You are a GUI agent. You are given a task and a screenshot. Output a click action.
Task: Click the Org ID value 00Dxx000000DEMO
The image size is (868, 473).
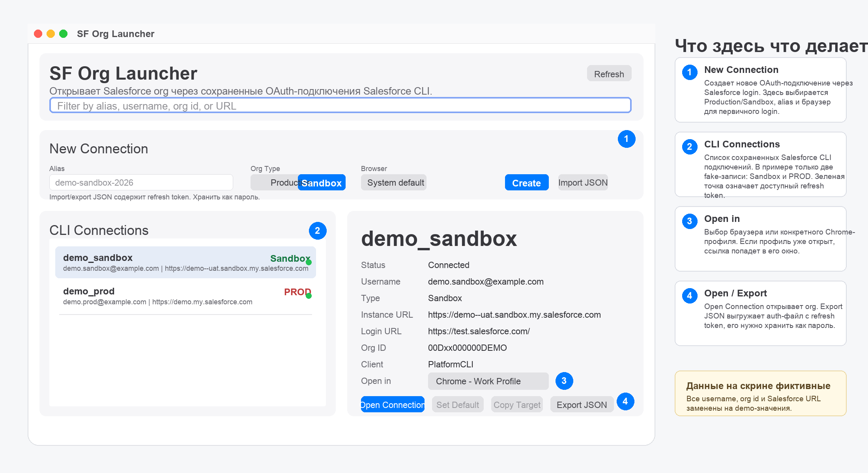tap(467, 348)
